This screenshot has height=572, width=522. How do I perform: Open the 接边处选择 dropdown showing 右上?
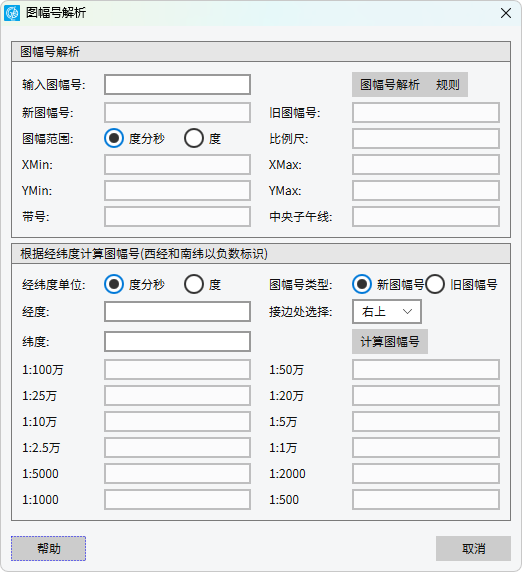click(x=387, y=312)
